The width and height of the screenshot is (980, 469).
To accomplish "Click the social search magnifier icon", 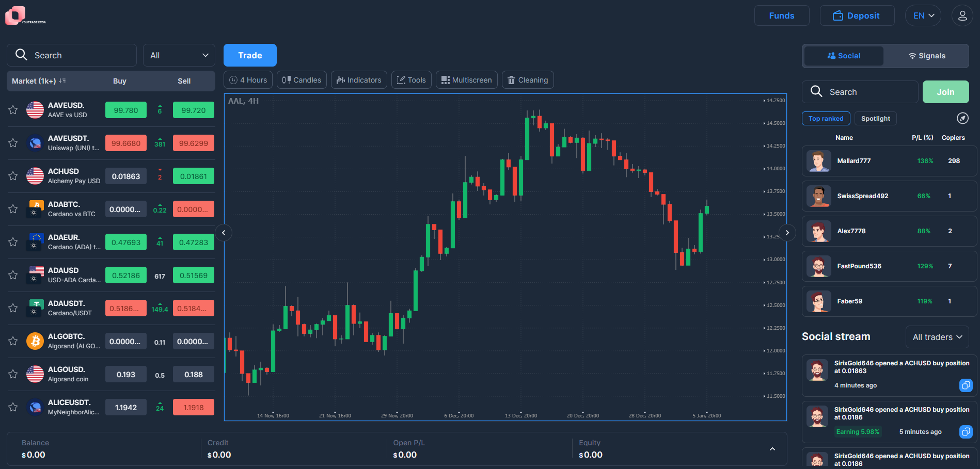I will click(x=816, y=91).
